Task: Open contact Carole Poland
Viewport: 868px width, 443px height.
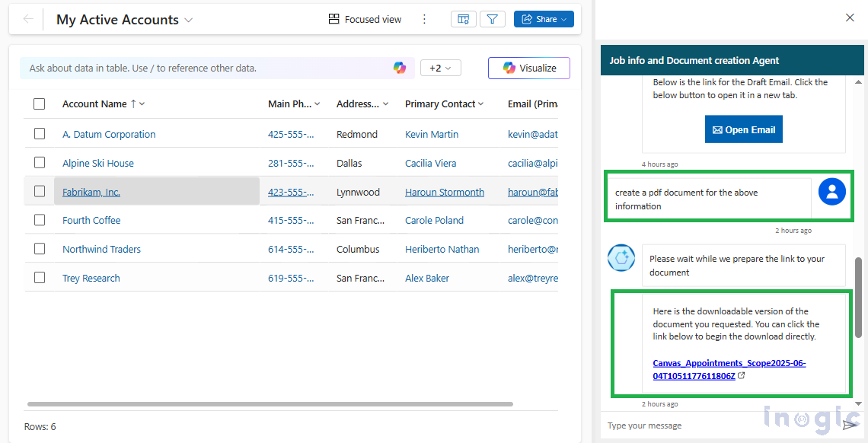Action: click(x=433, y=220)
